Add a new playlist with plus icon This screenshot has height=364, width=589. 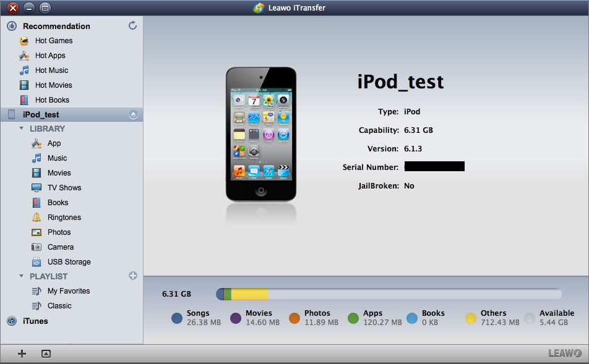tap(133, 276)
